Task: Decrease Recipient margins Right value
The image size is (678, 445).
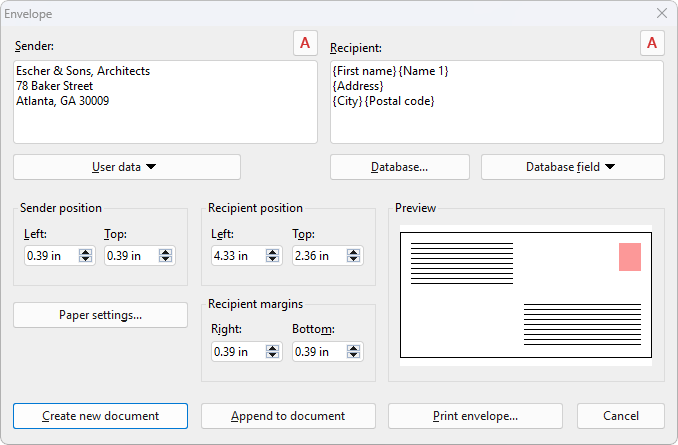Action: [x=272, y=355]
